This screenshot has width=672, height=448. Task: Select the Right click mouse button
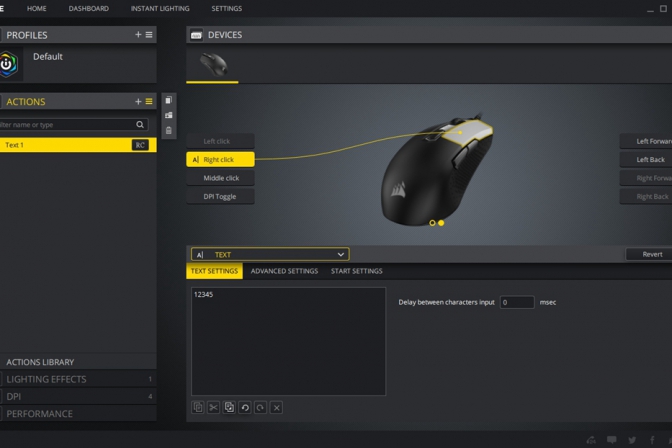click(x=220, y=159)
